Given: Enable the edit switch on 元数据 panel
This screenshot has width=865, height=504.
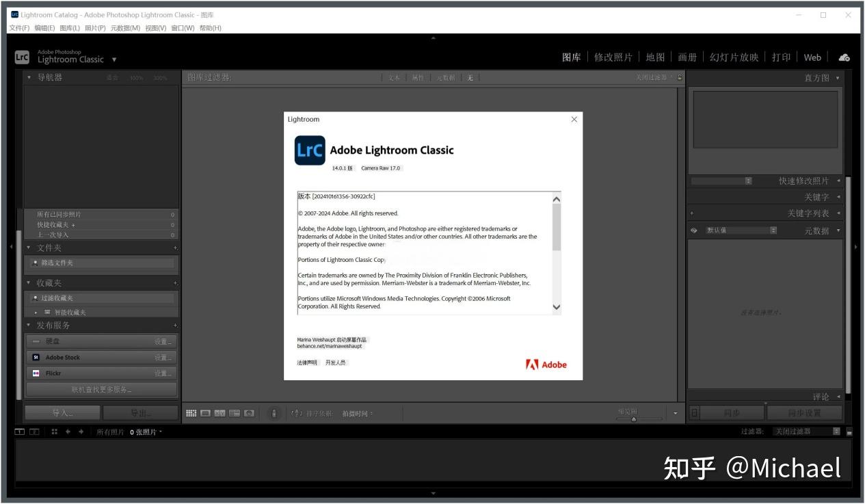Looking at the screenshot, I should (693, 230).
